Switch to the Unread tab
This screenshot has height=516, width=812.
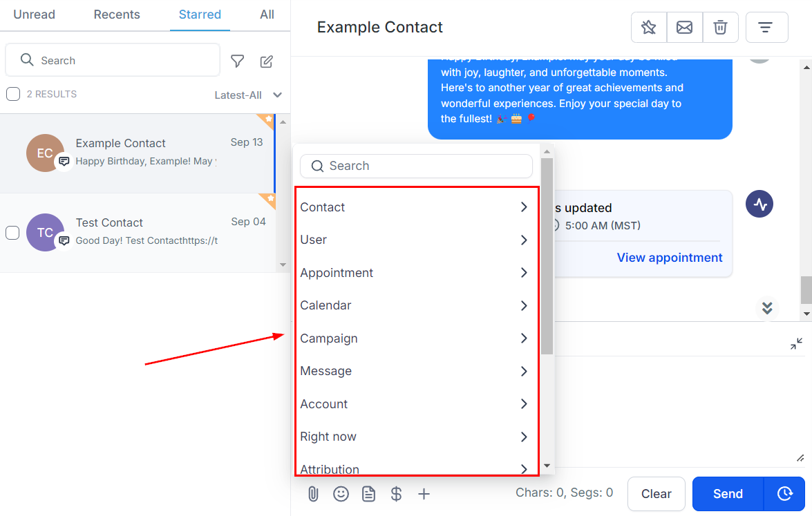[x=34, y=15]
